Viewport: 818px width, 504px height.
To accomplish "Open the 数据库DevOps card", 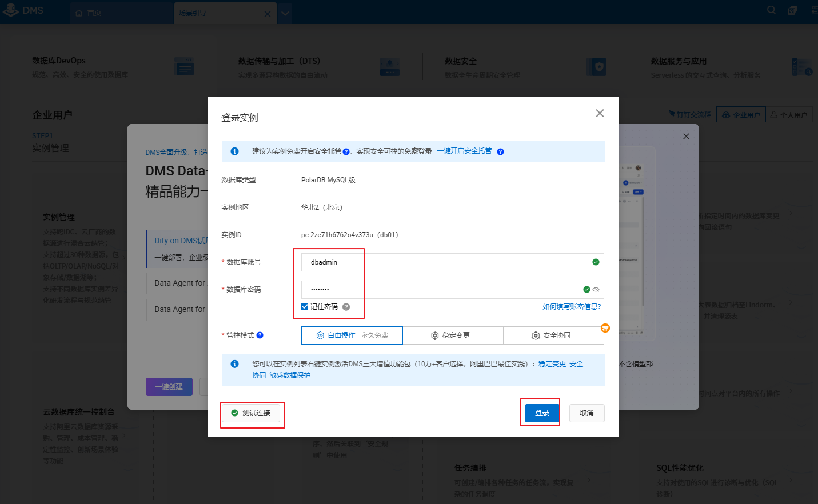I will point(114,67).
